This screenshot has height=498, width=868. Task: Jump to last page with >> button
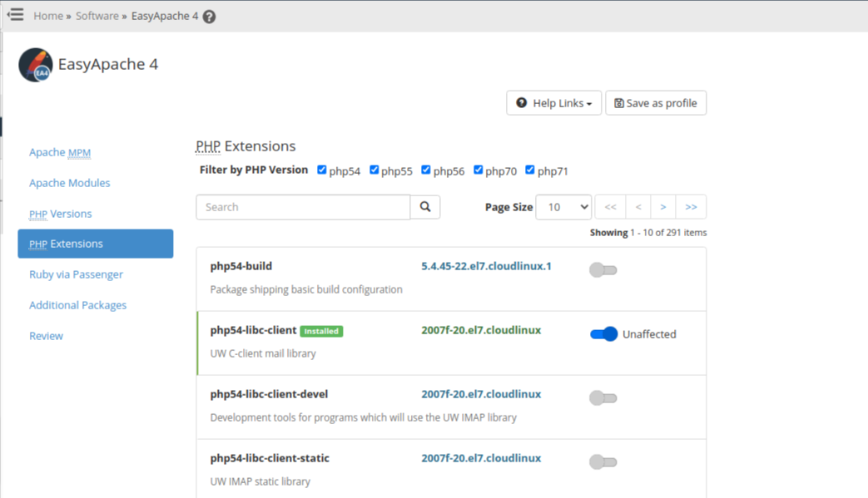coord(691,207)
